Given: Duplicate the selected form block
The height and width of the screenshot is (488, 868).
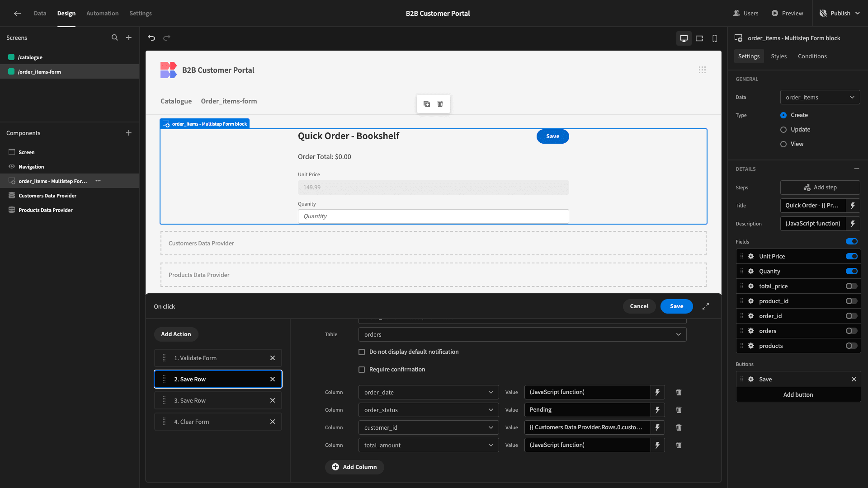Looking at the screenshot, I should [x=427, y=104].
